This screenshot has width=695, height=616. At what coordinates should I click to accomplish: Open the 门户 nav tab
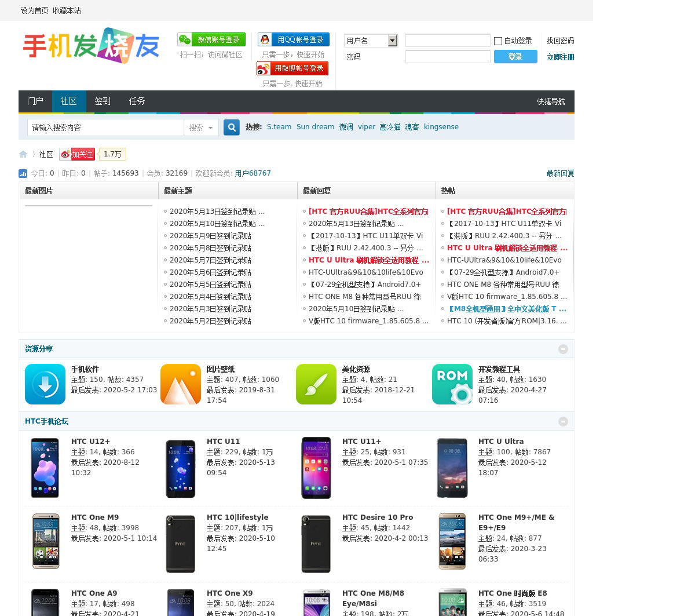click(35, 101)
